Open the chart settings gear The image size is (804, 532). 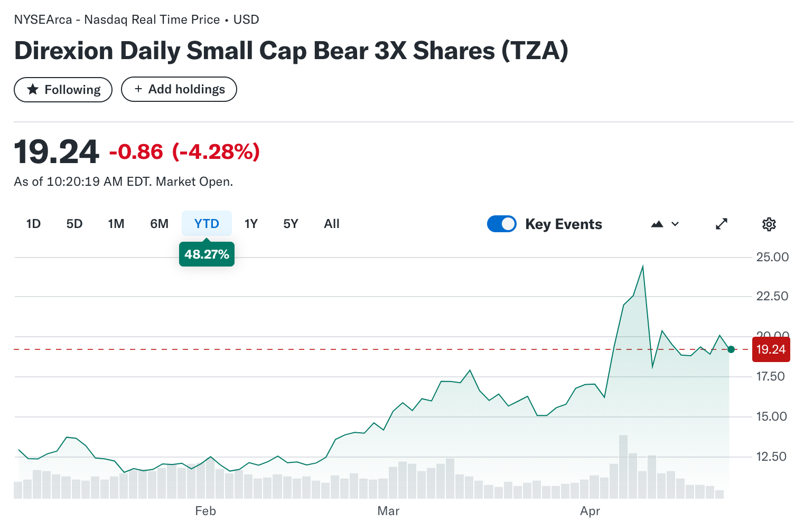769,224
